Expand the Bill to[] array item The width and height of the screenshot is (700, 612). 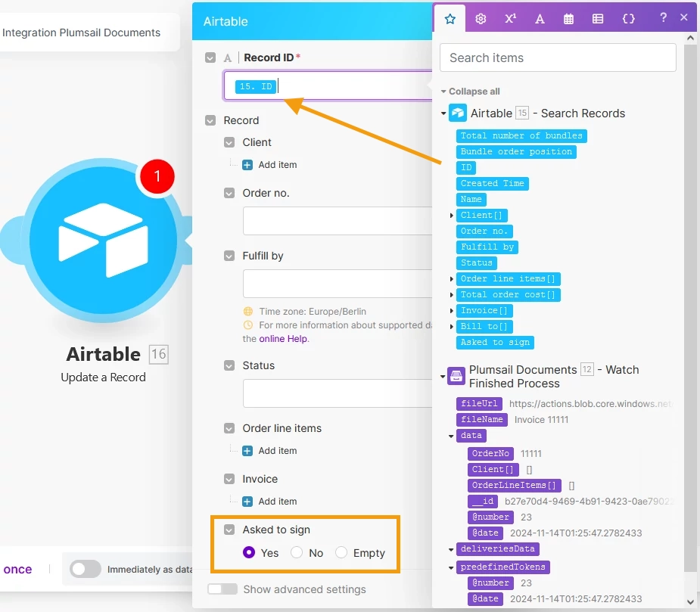[x=451, y=327]
